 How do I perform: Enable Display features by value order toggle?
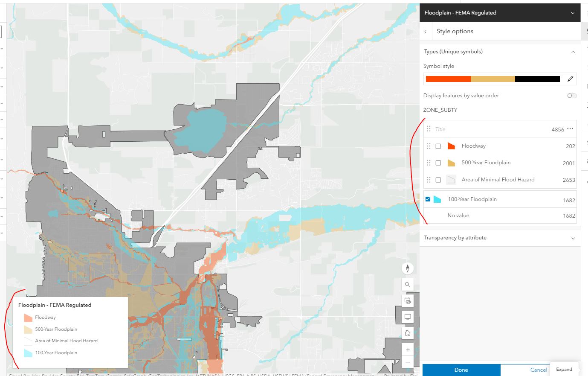(571, 96)
